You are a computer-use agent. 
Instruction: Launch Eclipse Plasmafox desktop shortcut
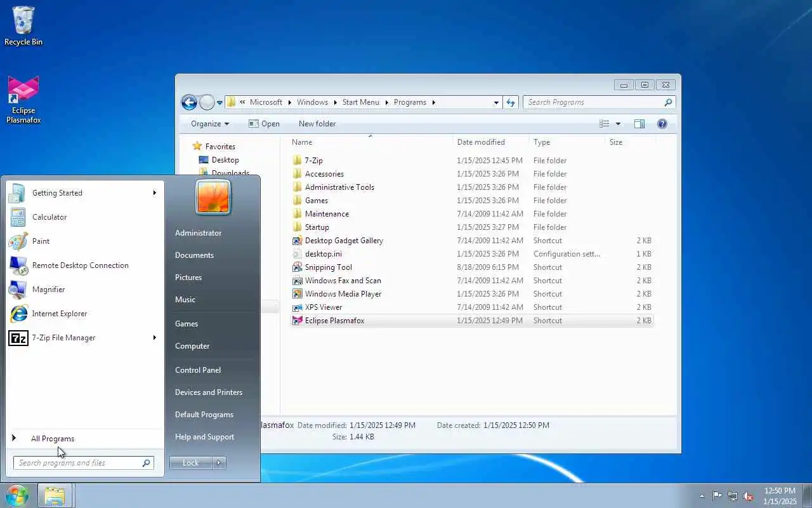pyautogui.click(x=23, y=100)
